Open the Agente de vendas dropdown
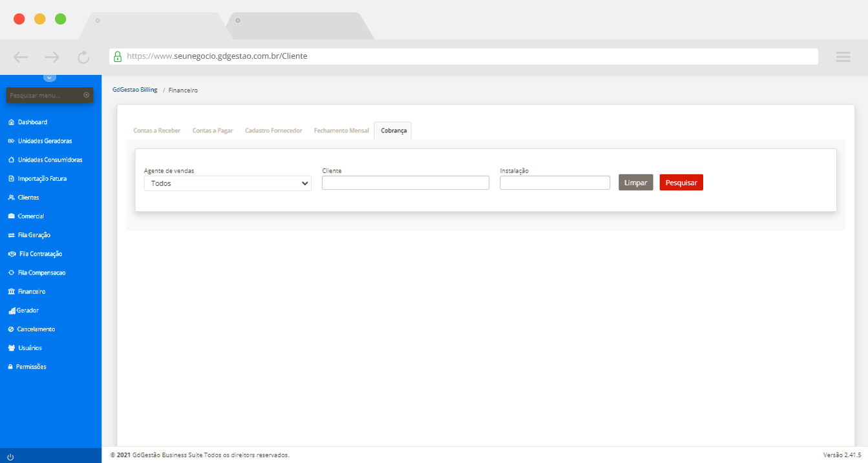Image resolution: width=868 pixels, height=463 pixels. point(228,183)
